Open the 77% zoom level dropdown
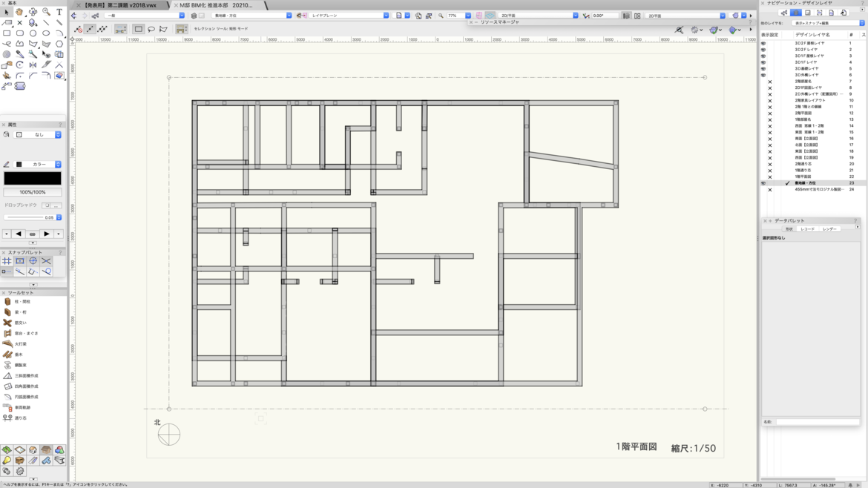This screenshot has width=868, height=488. (x=467, y=14)
